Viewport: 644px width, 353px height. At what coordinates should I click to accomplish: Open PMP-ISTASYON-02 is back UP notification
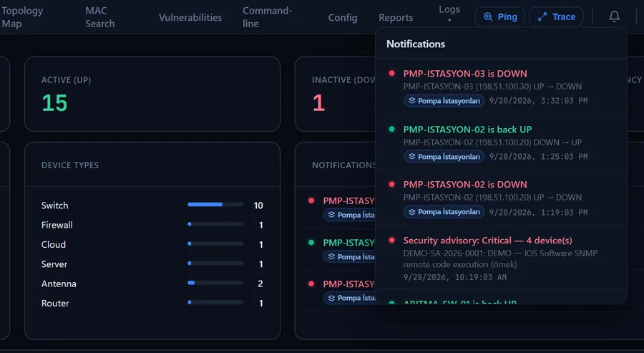coord(501,142)
